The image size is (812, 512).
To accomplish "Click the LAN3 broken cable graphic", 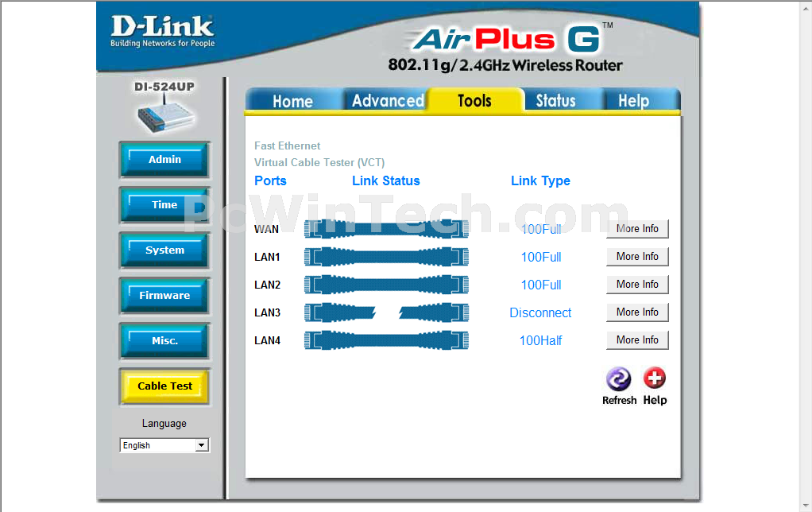I will click(x=386, y=312).
